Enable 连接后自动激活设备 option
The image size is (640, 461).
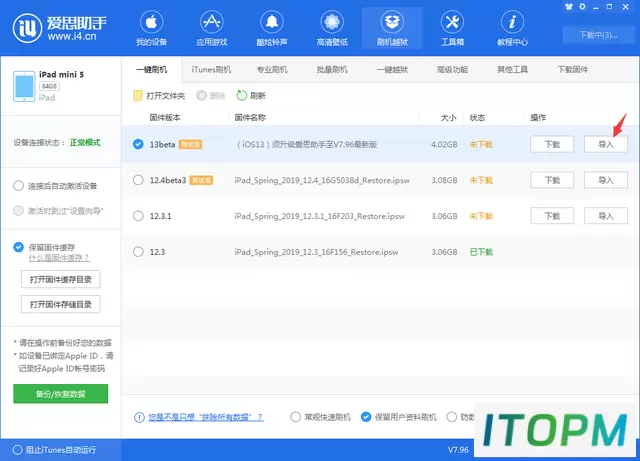pyautogui.click(x=18, y=186)
